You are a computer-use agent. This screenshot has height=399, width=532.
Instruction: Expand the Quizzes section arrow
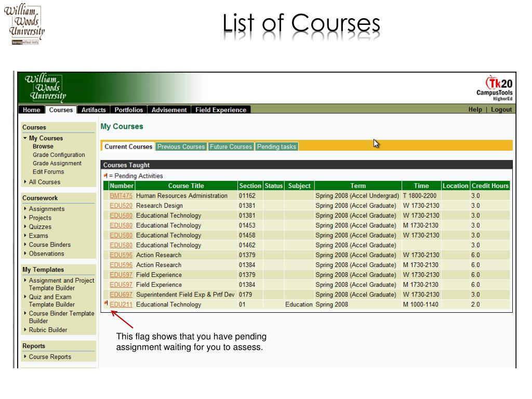[x=25, y=227]
